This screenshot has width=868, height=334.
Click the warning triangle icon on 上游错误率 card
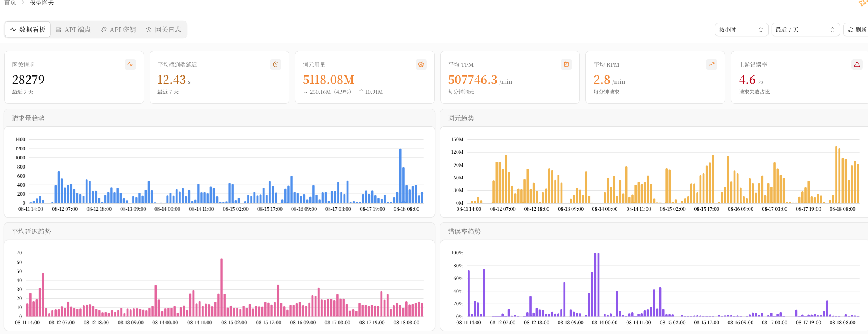[857, 64]
